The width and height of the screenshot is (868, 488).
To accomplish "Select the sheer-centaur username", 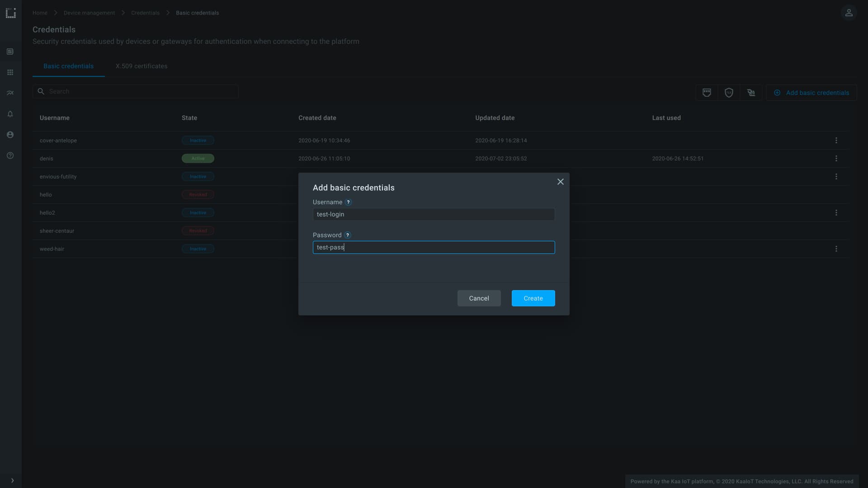I will point(57,231).
